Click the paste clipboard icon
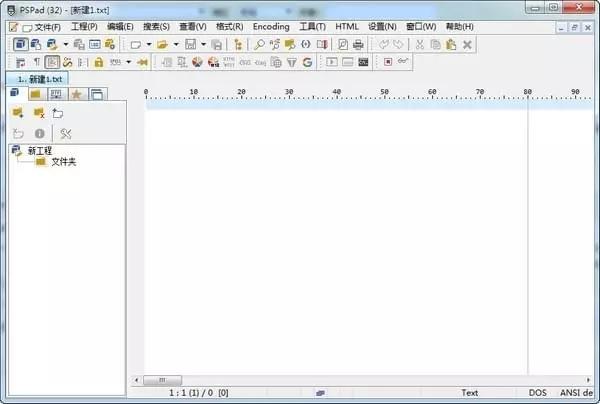This screenshot has width=600, height=404. point(451,45)
